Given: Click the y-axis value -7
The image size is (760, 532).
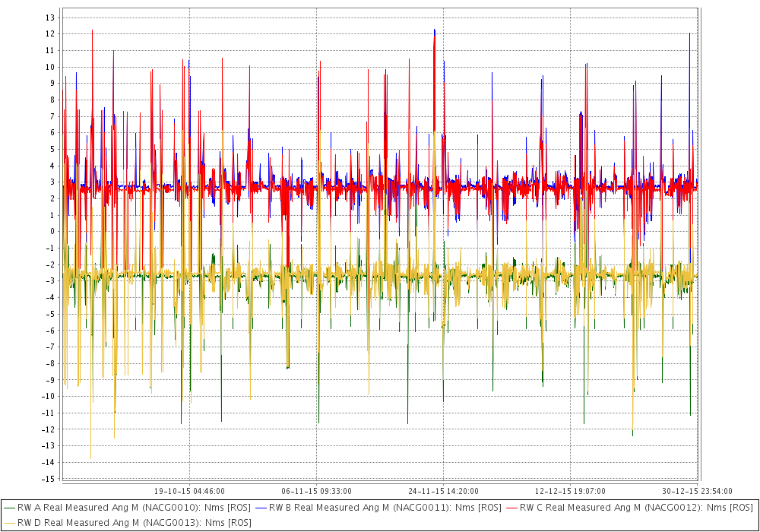Looking at the screenshot, I should (50, 347).
